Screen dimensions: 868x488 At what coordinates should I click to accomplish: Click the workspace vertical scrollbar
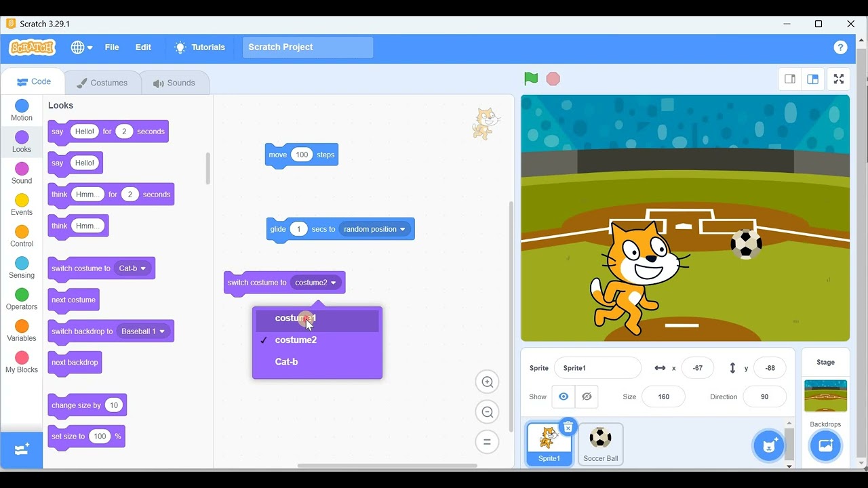511,317
